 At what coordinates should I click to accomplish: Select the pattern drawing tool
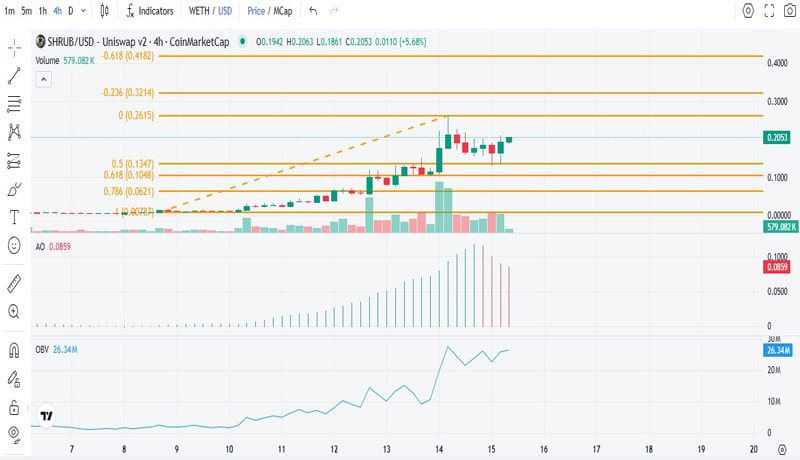click(x=14, y=132)
